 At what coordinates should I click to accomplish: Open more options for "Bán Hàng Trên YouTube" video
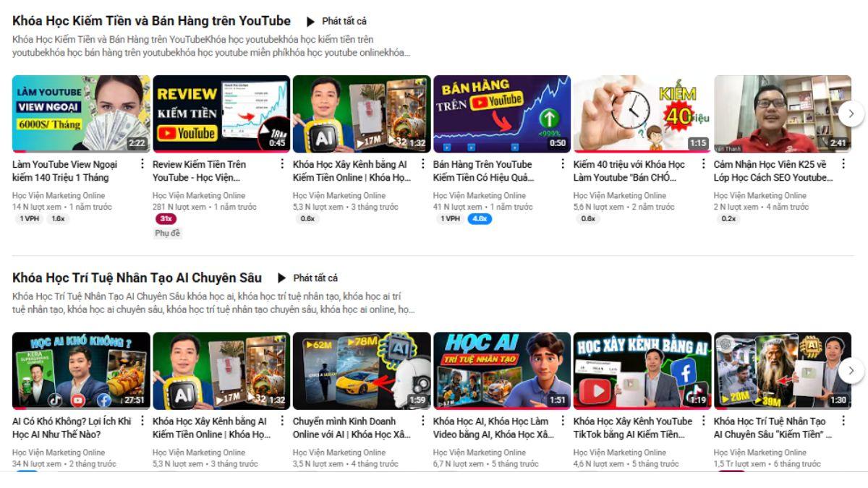pos(563,164)
